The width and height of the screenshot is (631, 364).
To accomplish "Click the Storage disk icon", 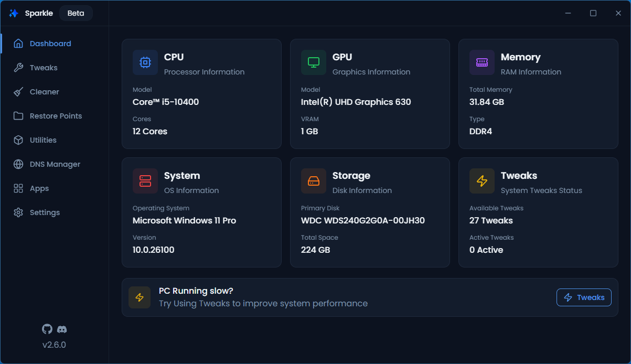I will point(314,181).
